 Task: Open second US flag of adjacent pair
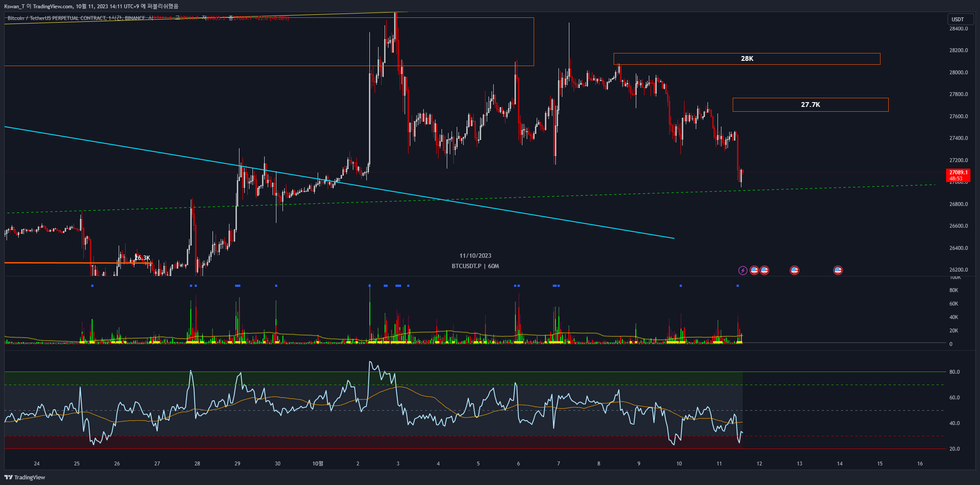[764, 270]
